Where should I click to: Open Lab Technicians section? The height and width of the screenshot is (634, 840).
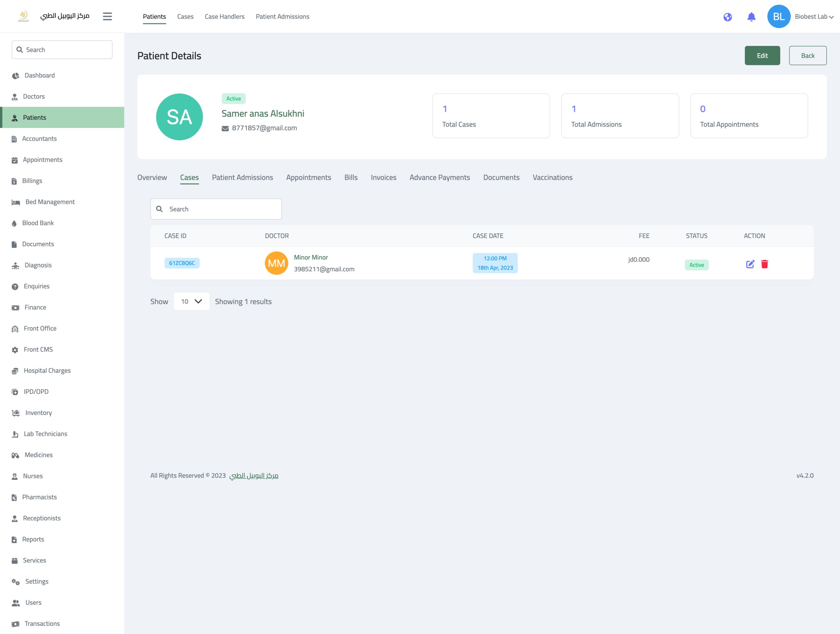coord(62,434)
